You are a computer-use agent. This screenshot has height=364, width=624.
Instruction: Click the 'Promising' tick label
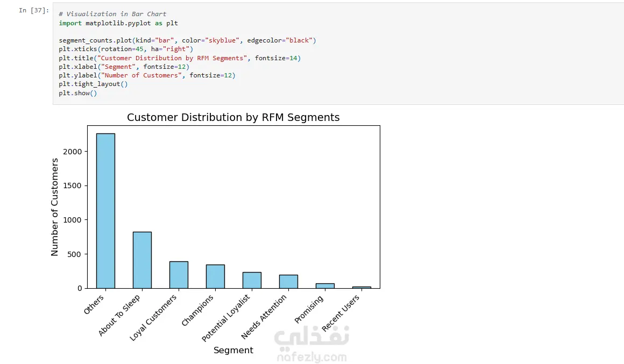(x=309, y=309)
